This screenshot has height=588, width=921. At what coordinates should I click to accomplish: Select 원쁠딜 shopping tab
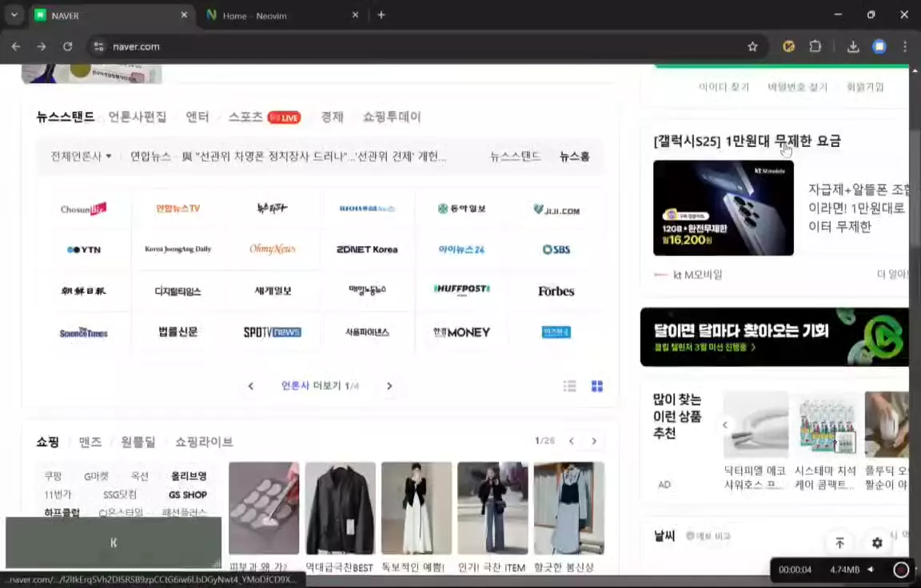pyautogui.click(x=138, y=442)
